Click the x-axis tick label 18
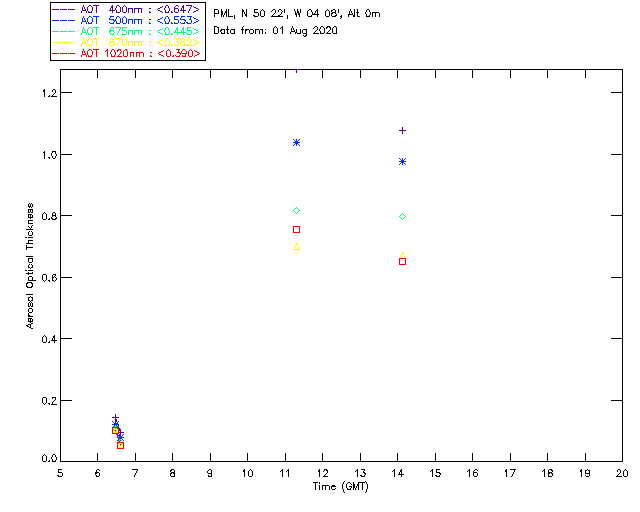Image resolution: width=640 pixels, height=512 pixels. tap(547, 473)
